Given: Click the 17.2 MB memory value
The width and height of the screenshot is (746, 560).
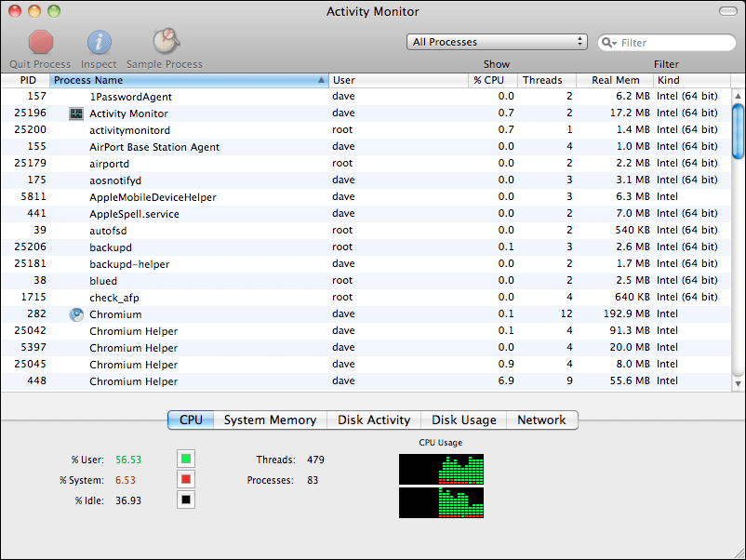Looking at the screenshot, I should [x=630, y=113].
